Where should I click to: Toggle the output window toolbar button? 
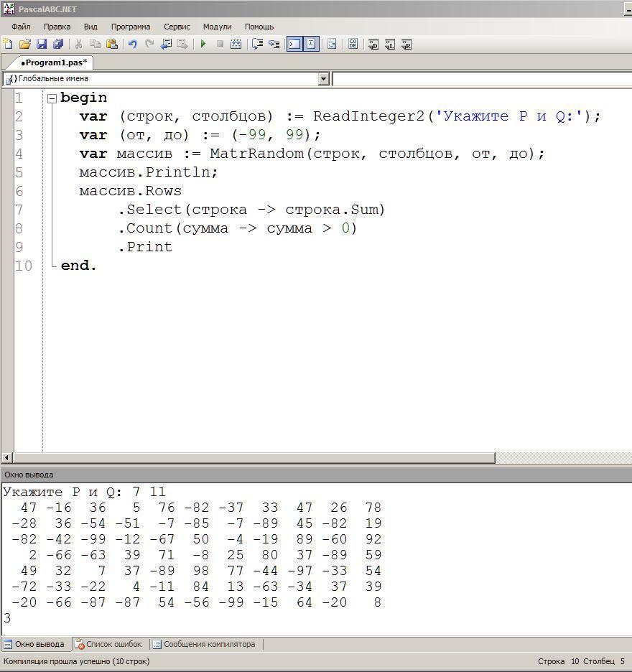(x=294, y=44)
